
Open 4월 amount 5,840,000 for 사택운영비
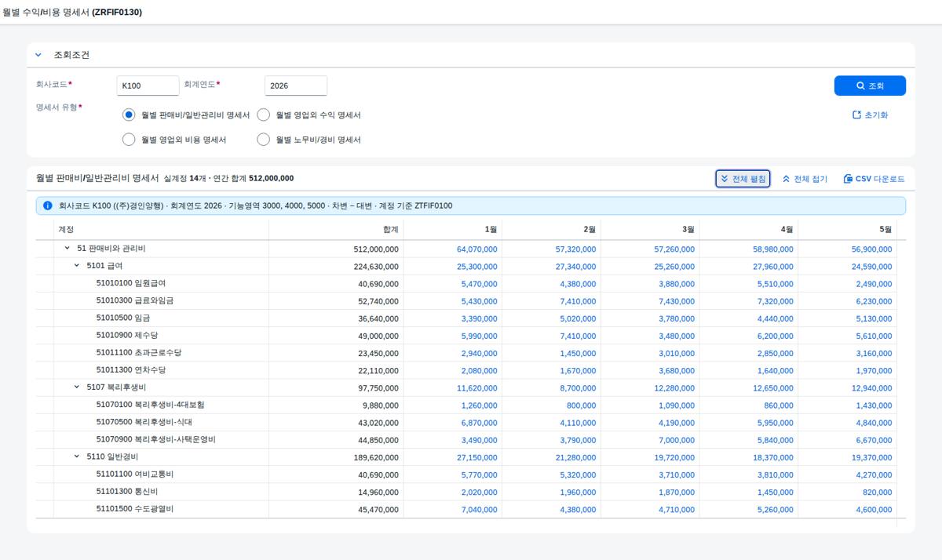(x=775, y=440)
